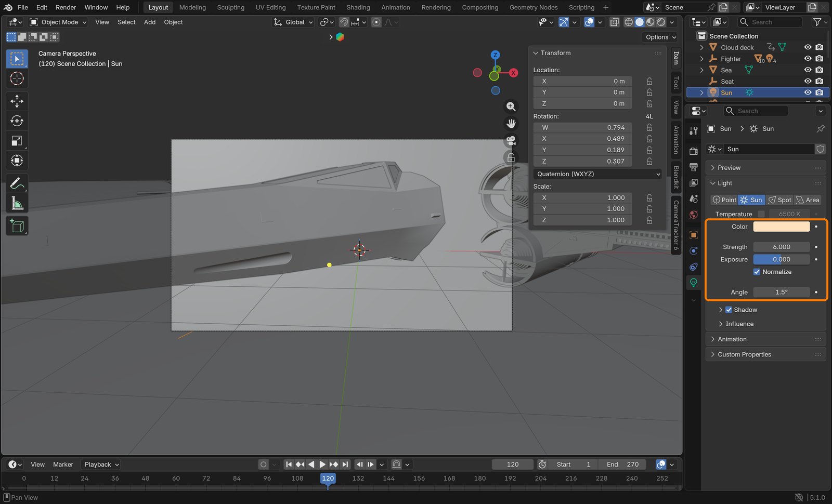Switch to the Sculpting workspace tab
The width and height of the screenshot is (832, 504).
[231, 7]
